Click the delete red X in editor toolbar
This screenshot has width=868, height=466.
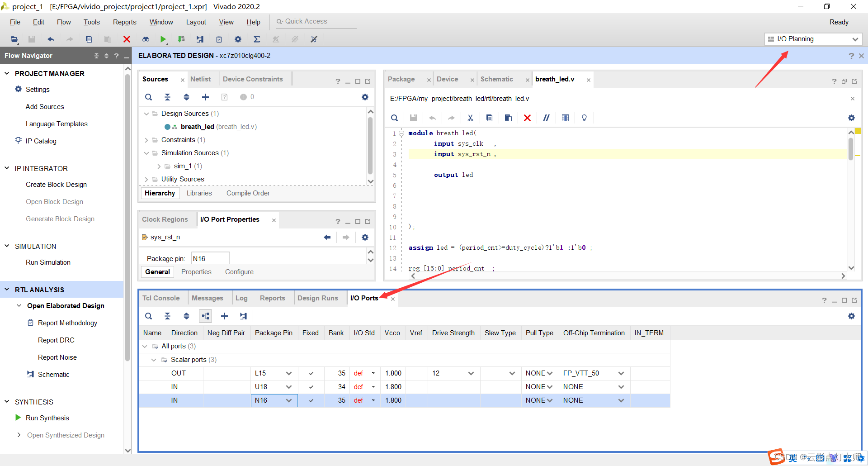527,118
